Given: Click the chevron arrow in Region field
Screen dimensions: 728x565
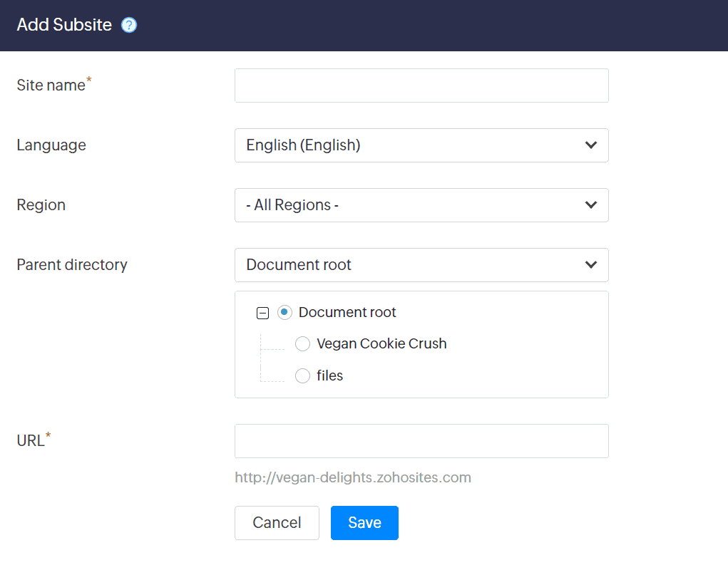Looking at the screenshot, I should pyautogui.click(x=590, y=205).
